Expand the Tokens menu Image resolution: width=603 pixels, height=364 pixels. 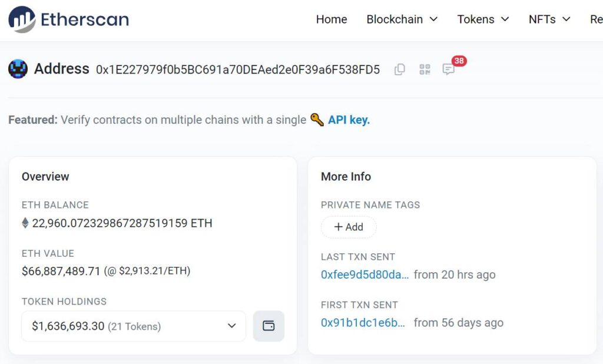[483, 19]
